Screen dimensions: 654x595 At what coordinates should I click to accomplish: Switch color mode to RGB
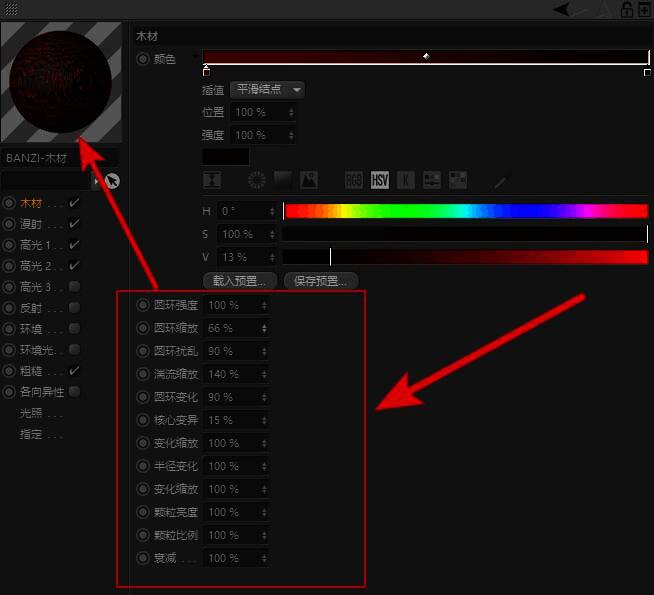tap(353, 180)
